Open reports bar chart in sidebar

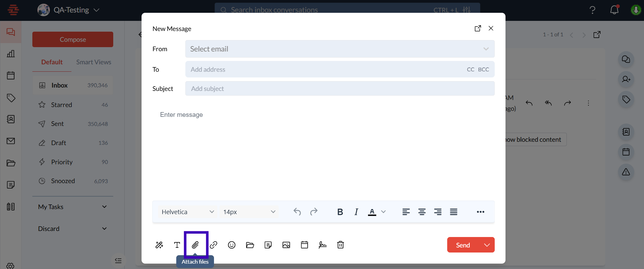[x=11, y=54]
